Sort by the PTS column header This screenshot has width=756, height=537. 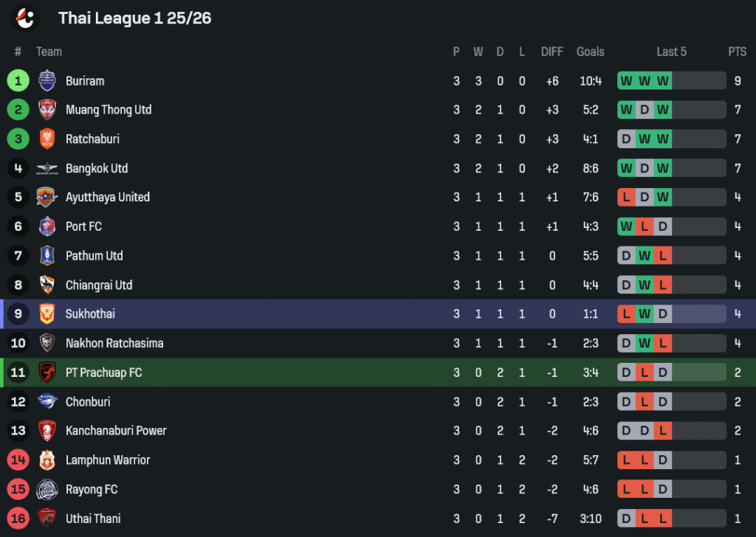click(x=738, y=52)
